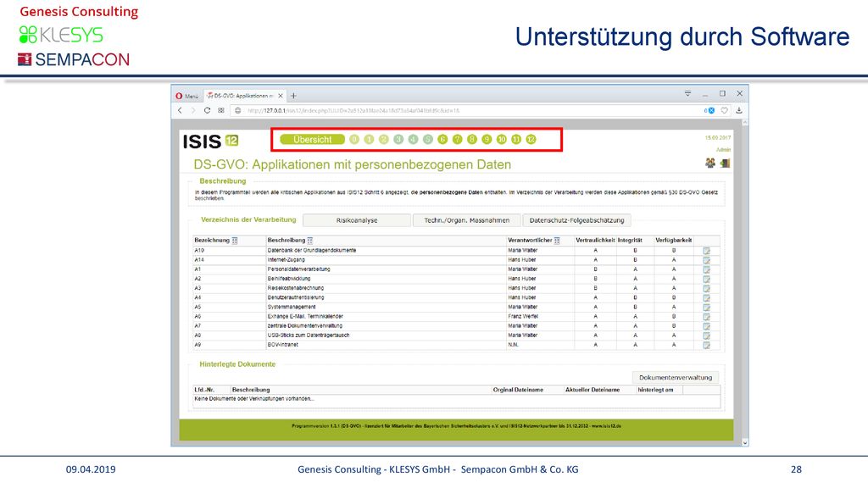Open the Techn./Organ. Massnahmen tab
Screen dimensions: 868x488
click(467, 220)
